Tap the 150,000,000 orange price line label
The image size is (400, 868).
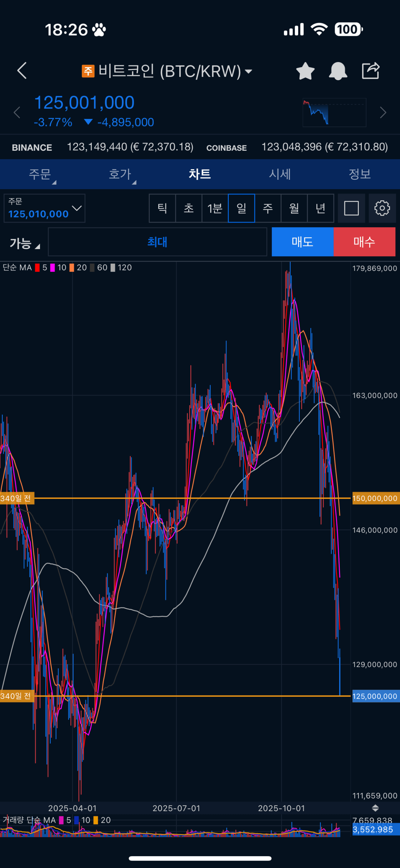tap(375, 498)
